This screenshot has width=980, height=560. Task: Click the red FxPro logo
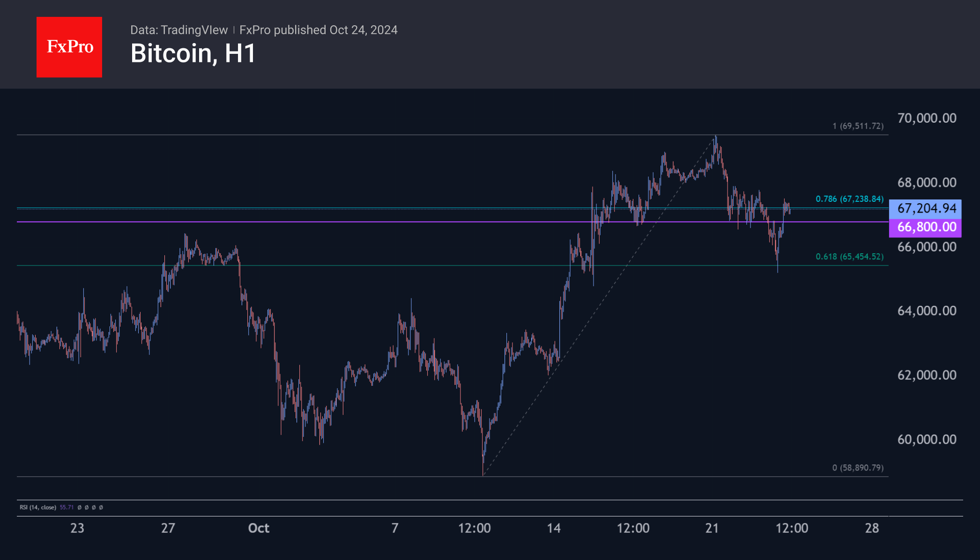click(69, 47)
